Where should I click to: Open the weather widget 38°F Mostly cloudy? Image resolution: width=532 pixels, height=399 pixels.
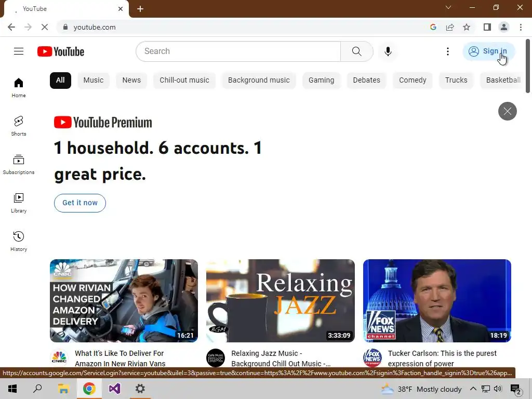click(421, 389)
